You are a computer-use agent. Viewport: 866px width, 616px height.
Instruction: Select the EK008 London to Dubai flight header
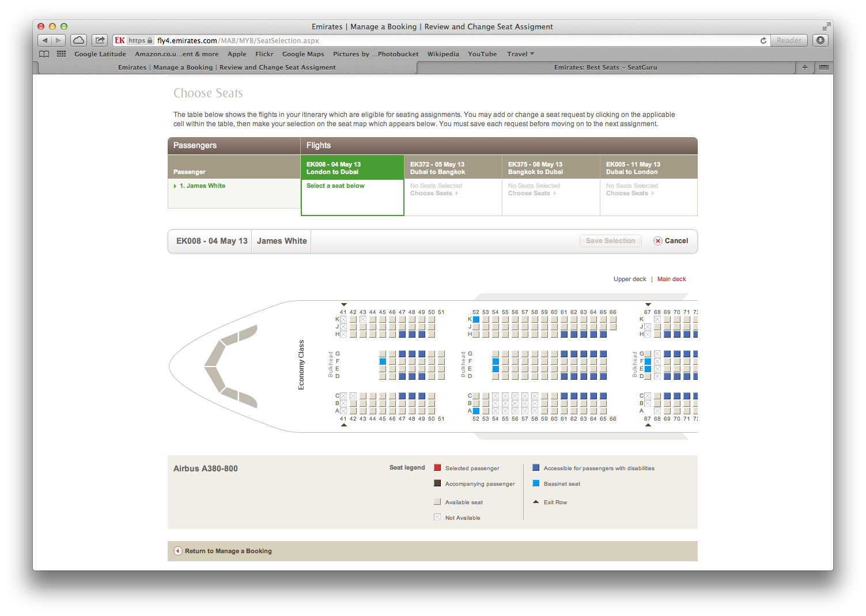[x=352, y=168]
